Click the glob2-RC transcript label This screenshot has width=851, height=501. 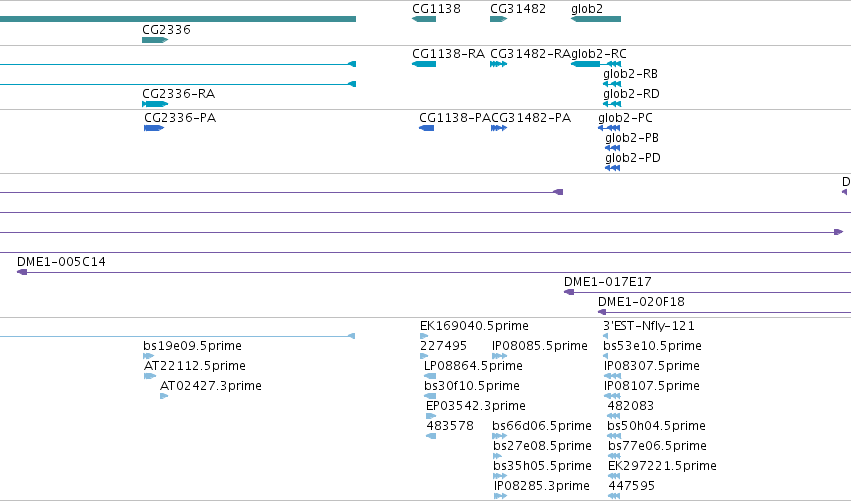[599, 54]
